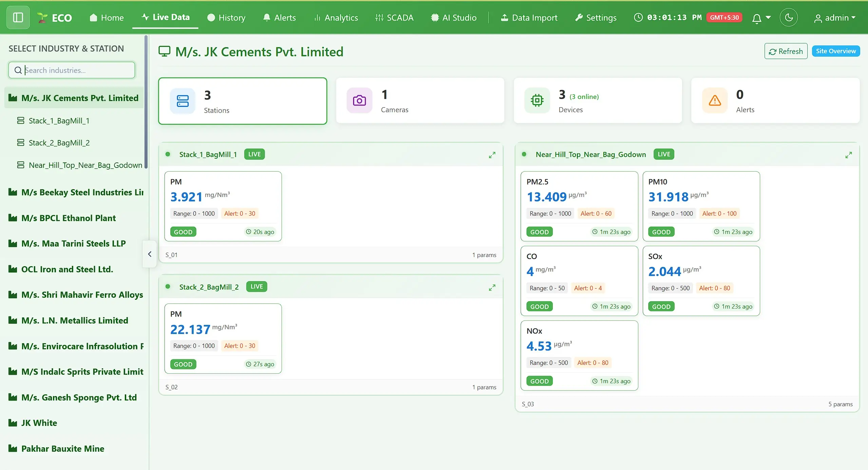Click the search magnifier icon
Viewport: 868px width, 470px height.
pyautogui.click(x=18, y=70)
